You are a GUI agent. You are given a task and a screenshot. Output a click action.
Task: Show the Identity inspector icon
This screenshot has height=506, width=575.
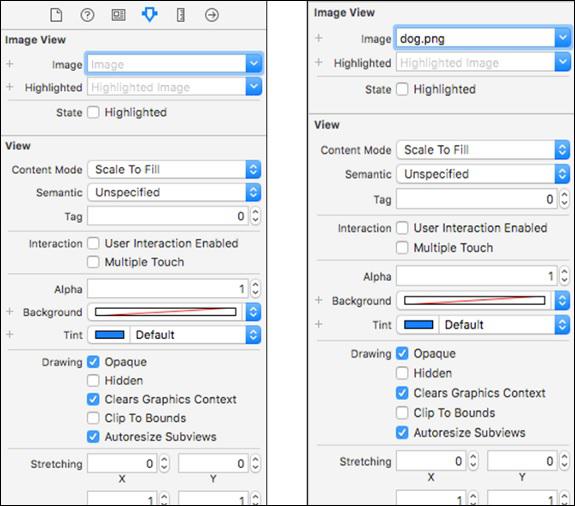118,15
